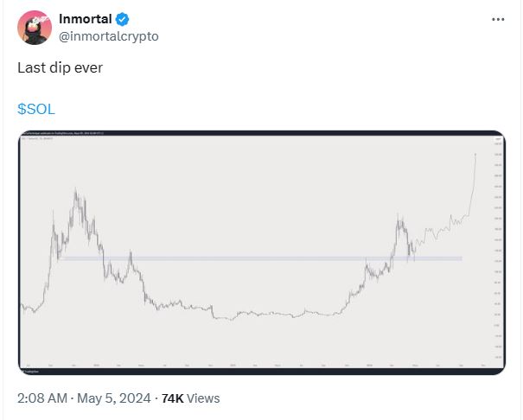Open the three-dot more options menu
523x420 pixels.
pyautogui.click(x=498, y=19)
